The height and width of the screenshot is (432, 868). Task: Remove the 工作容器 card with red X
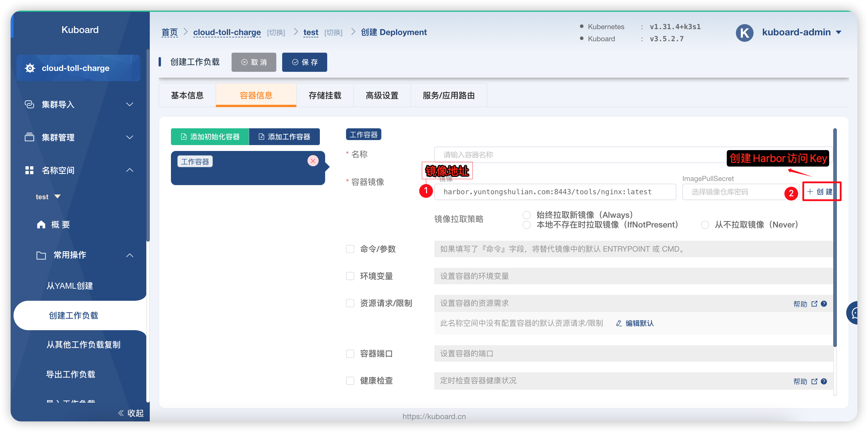313,161
